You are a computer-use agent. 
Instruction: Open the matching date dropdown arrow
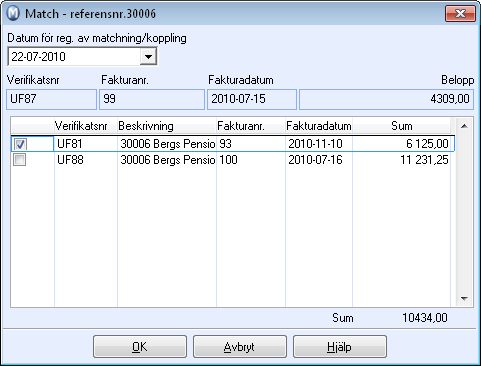(148, 57)
